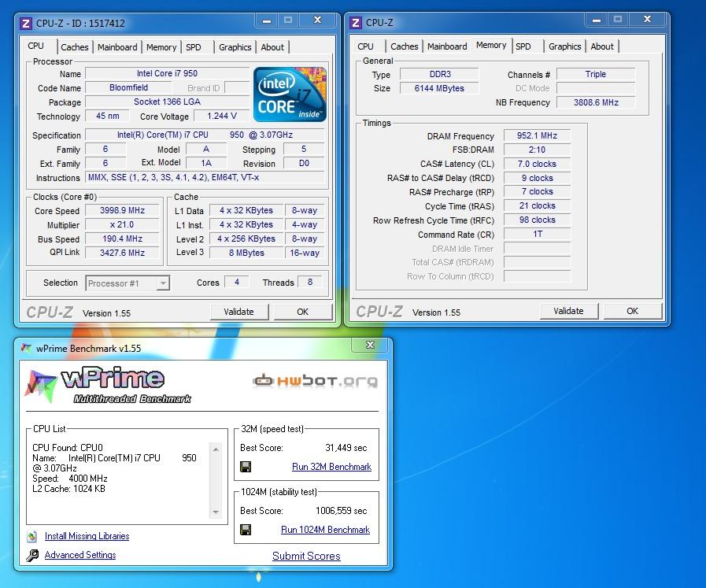
Task: Click Code Name value Bloomfield
Action: 129,88
